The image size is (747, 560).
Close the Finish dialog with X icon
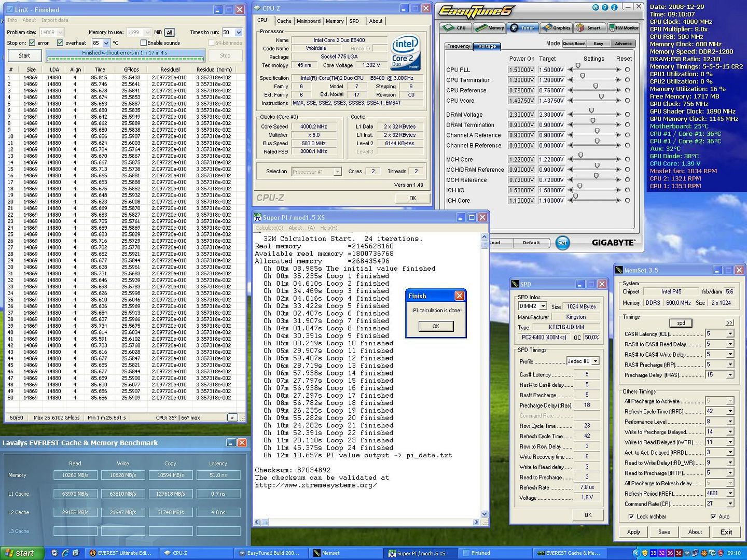point(459,296)
